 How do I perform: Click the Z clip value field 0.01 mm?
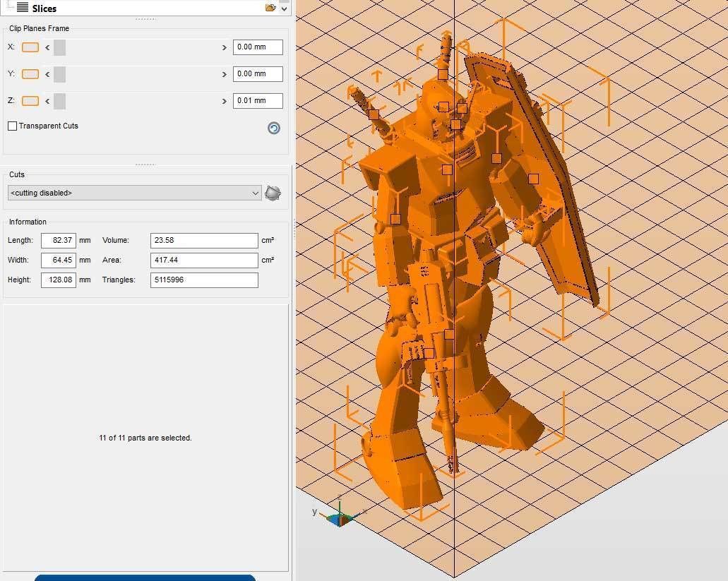(x=258, y=101)
